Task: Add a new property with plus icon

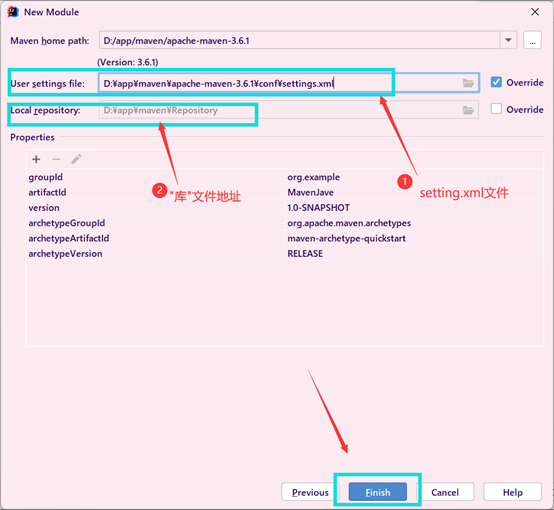Action: click(x=36, y=159)
